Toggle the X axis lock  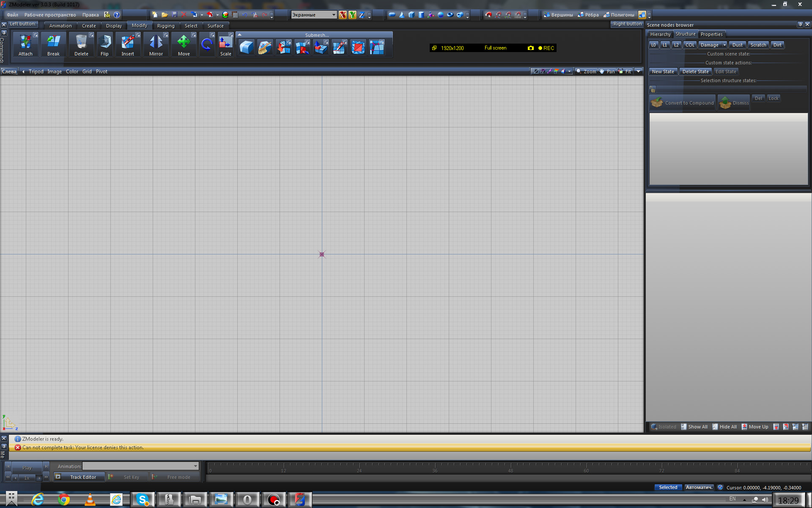tap(343, 15)
